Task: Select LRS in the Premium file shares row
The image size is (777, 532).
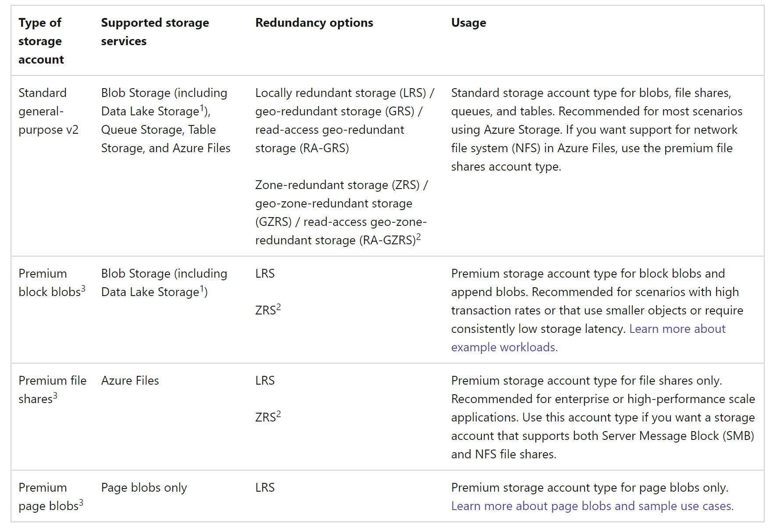Action: click(265, 381)
